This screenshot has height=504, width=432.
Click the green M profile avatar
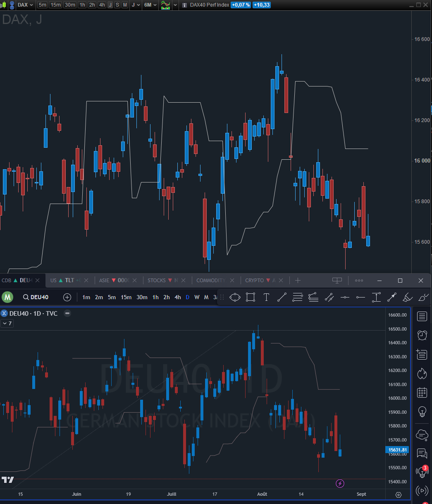coord(7,297)
